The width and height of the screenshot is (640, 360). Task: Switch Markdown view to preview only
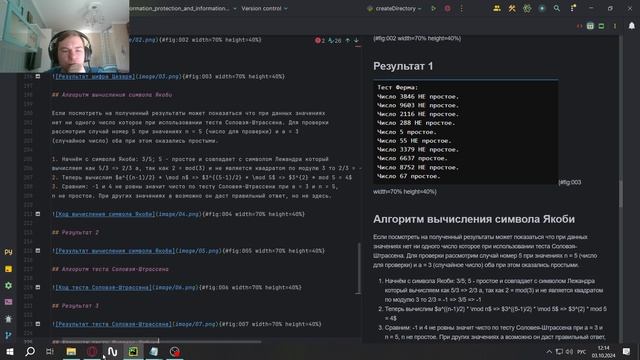[x=601, y=26]
